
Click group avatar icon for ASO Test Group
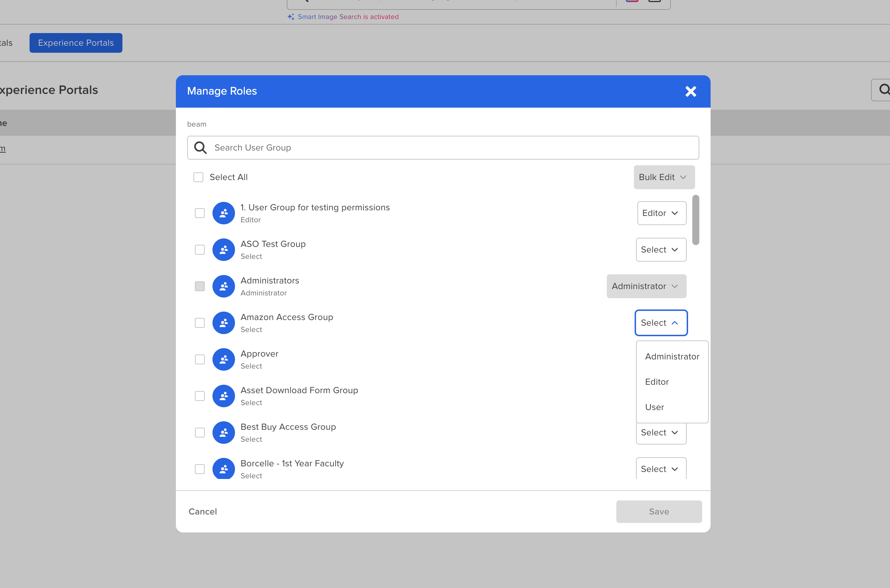pyautogui.click(x=223, y=250)
